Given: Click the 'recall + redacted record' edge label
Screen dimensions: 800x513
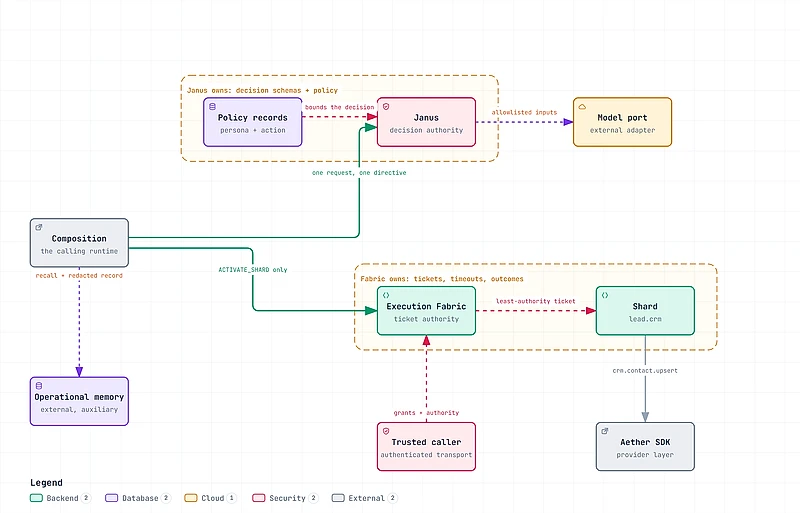Looking at the screenshot, I should coord(79,276).
